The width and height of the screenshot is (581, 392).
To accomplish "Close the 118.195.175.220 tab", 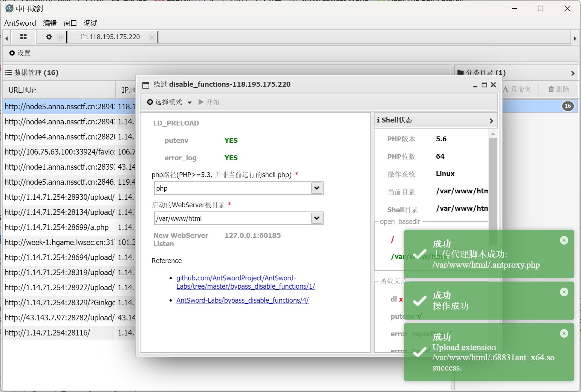I will tap(151, 37).
